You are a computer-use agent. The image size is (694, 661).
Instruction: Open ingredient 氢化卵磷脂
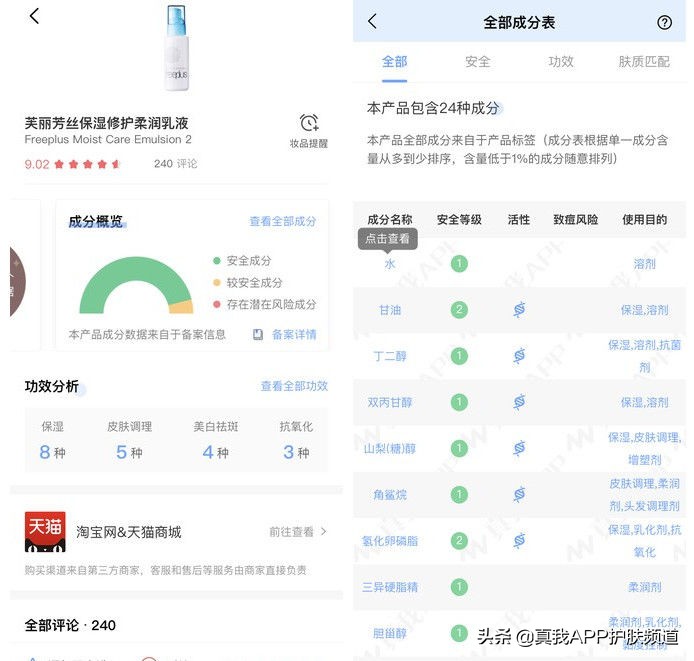(x=389, y=541)
